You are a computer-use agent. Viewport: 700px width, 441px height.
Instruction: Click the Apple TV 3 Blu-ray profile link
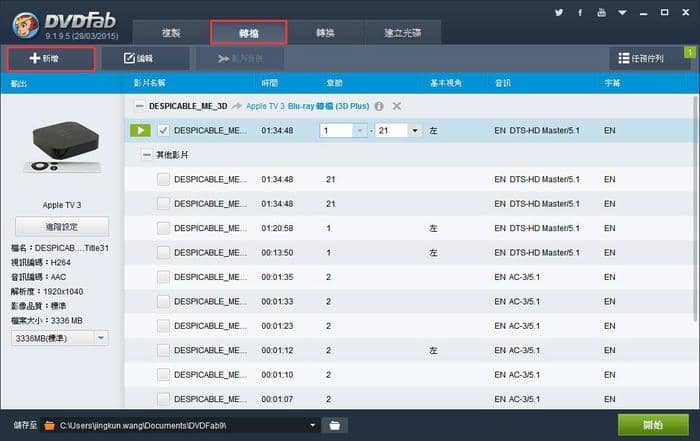pyautogui.click(x=308, y=106)
